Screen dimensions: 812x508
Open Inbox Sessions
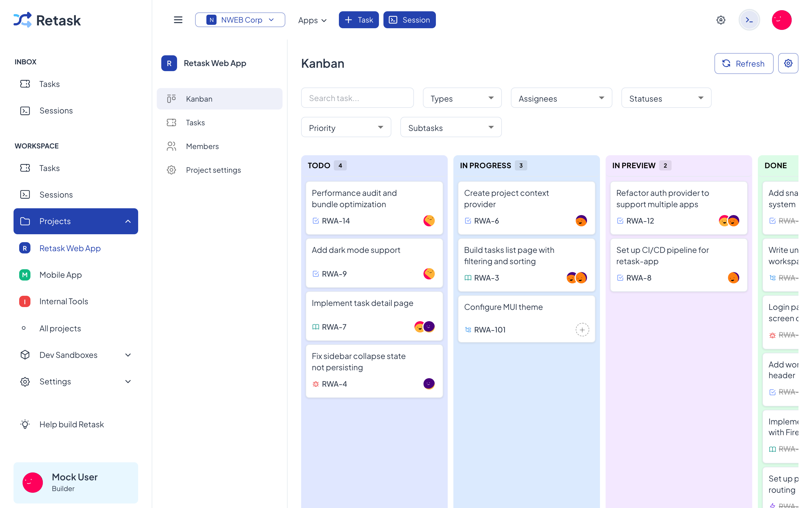[x=76, y=111]
